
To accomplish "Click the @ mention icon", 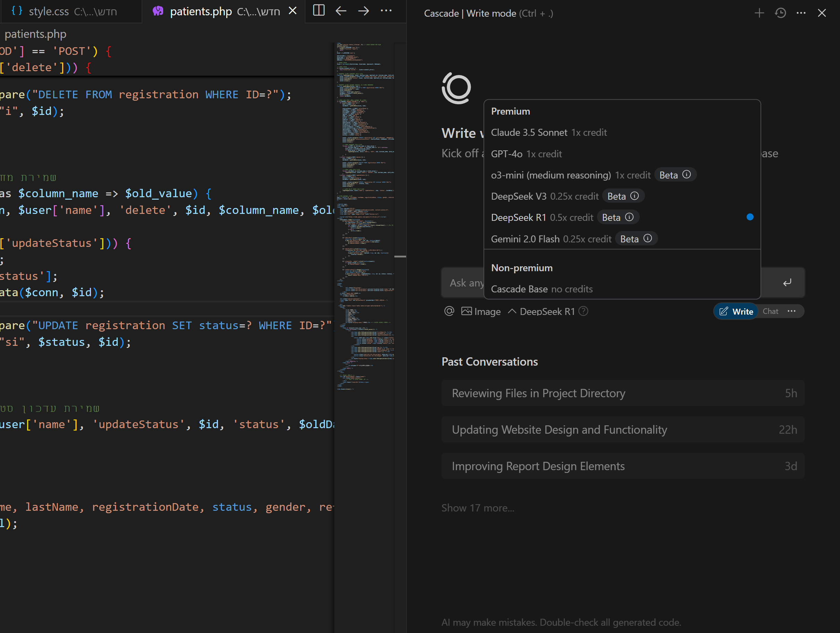I will [449, 311].
